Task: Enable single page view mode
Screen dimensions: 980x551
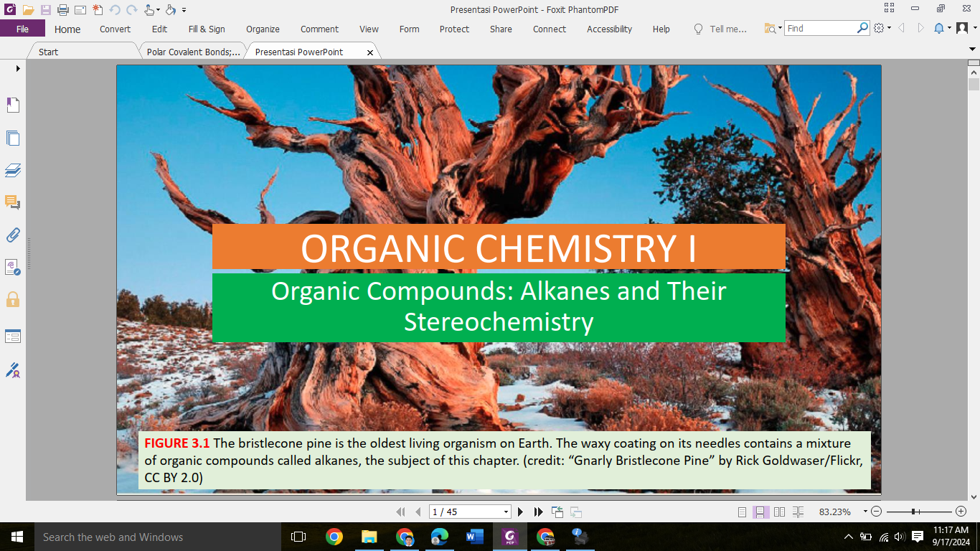Action: [743, 512]
